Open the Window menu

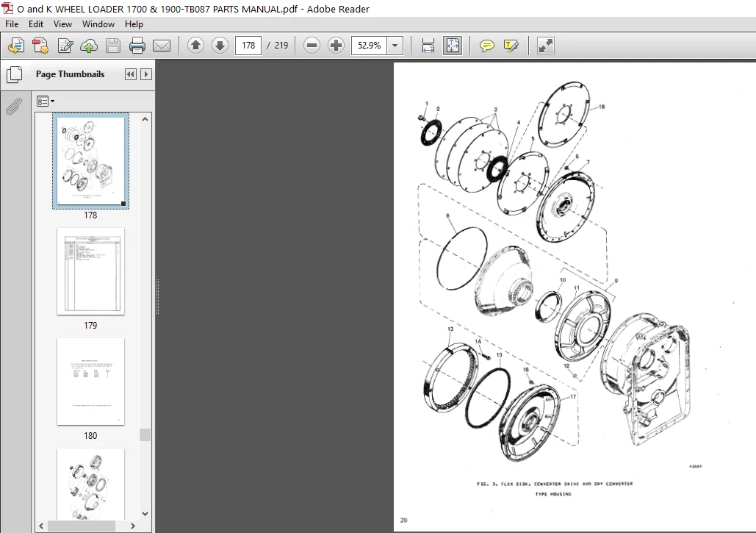[98, 24]
